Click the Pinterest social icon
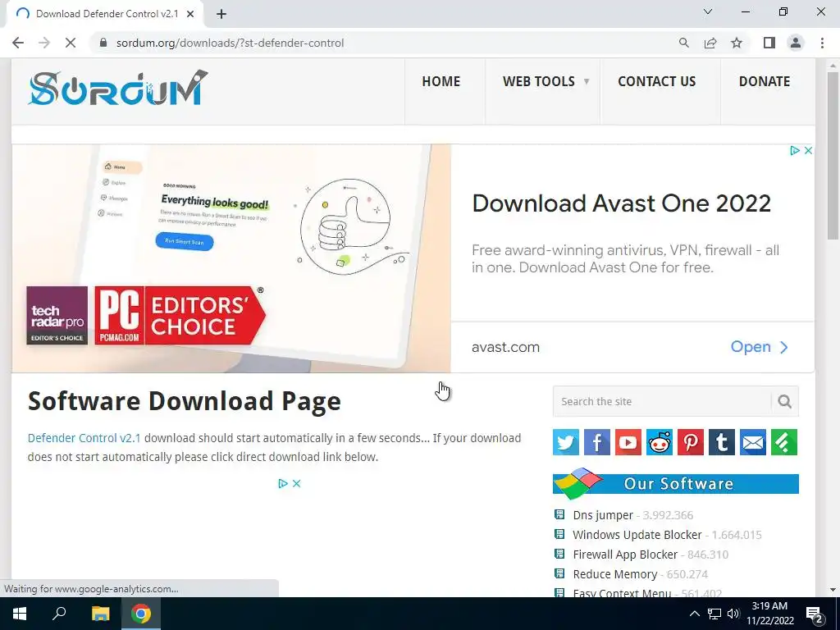The height and width of the screenshot is (630, 840). (691, 442)
